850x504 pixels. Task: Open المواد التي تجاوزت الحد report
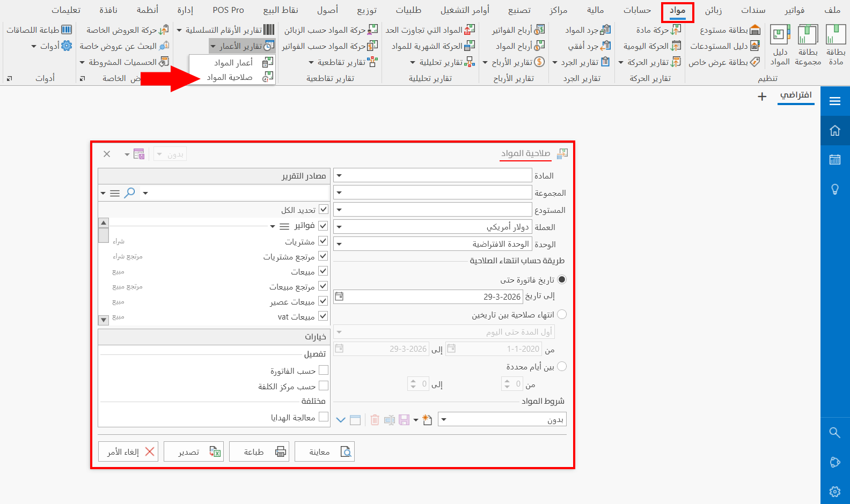pyautogui.click(x=430, y=30)
